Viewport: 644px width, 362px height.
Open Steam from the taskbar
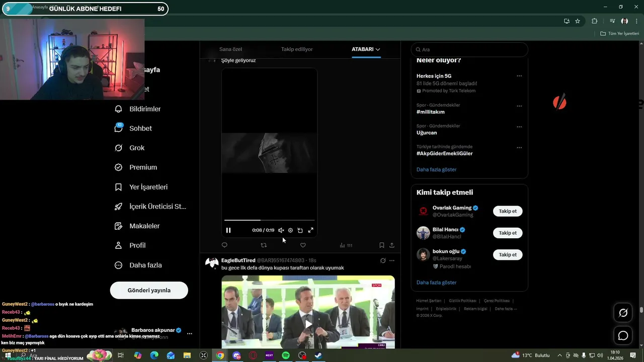click(318, 355)
